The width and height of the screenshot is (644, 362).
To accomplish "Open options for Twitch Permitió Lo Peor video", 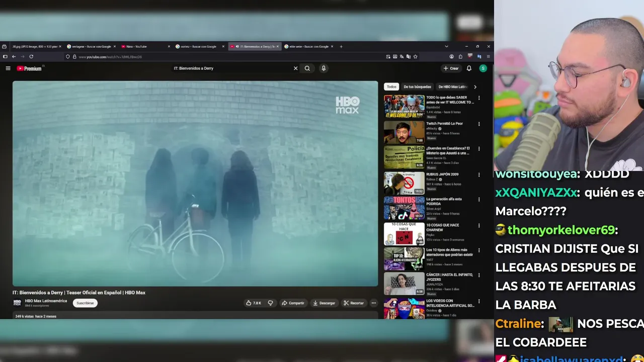I will pyautogui.click(x=478, y=124).
